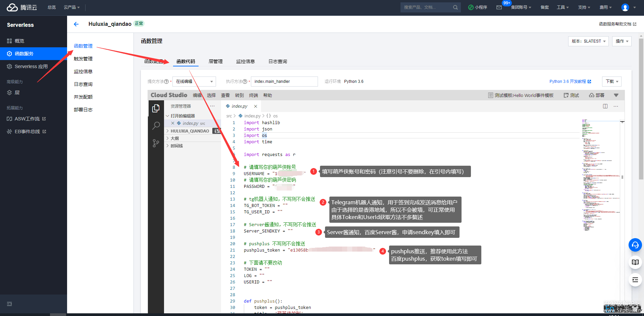
Task: Open the 工具 tools dropdown
Action: (563, 7)
